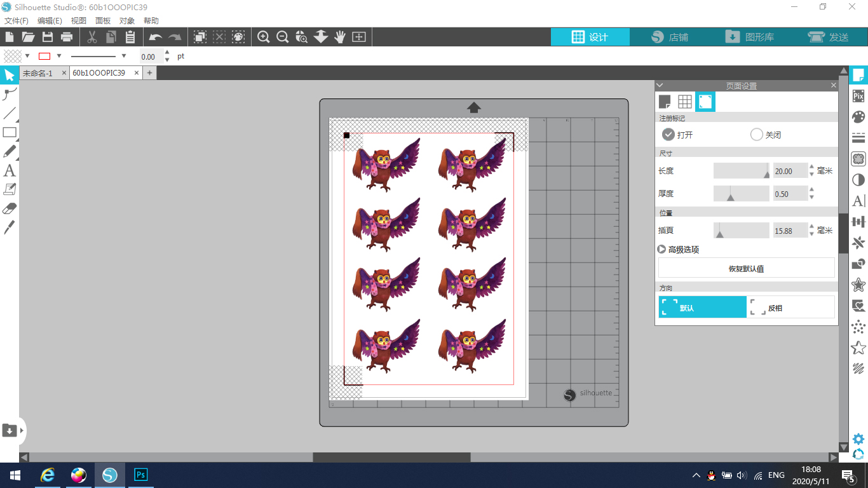Image resolution: width=868 pixels, height=488 pixels.
Task: Open the 图形库 library tab
Action: click(749, 37)
